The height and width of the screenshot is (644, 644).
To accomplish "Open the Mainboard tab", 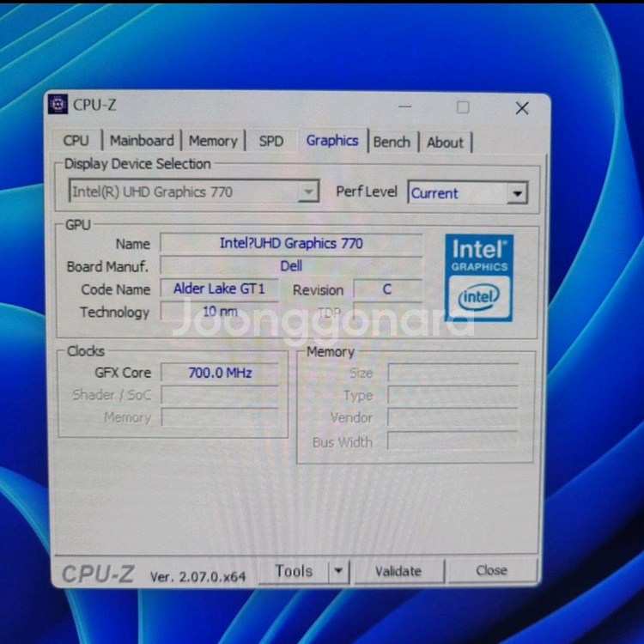I will [142, 141].
